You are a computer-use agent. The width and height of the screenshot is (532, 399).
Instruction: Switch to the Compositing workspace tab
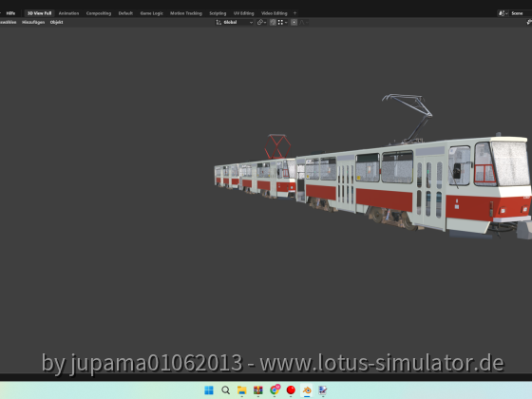(x=99, y=13)
